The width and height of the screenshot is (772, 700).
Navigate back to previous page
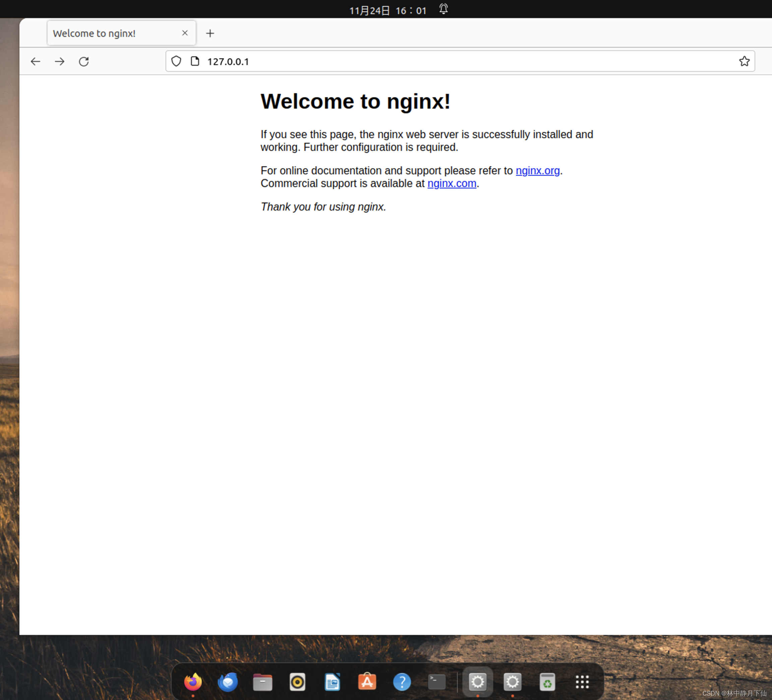(x=35, y=61)
